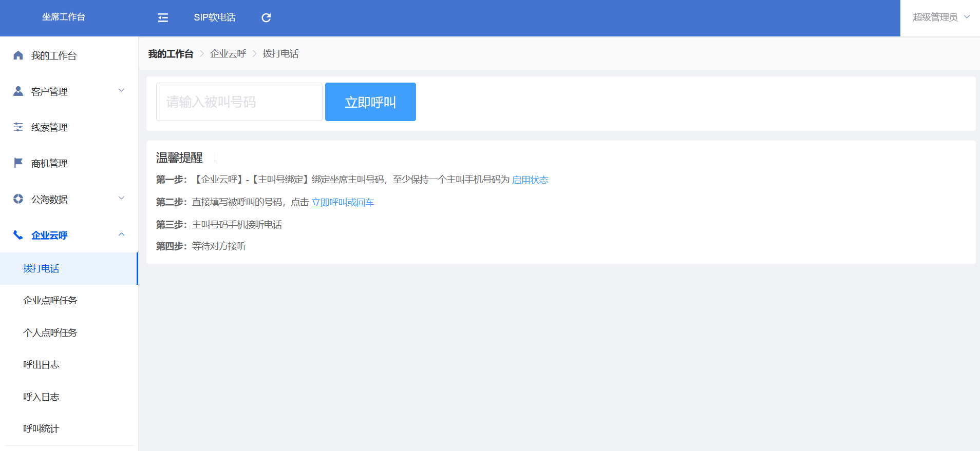Click the 企业云呼 sidebar label
This screenshot has width=980, height=451.
click(49, 236)
